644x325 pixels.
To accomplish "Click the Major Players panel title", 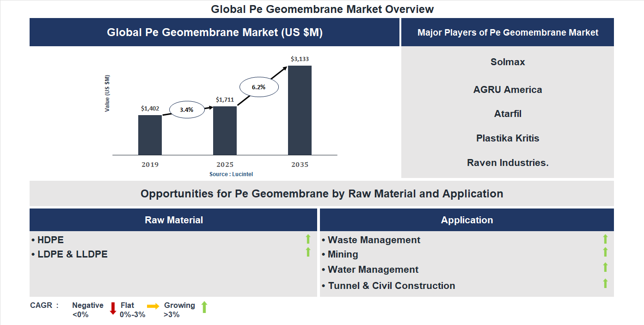I will click(508, 32).
